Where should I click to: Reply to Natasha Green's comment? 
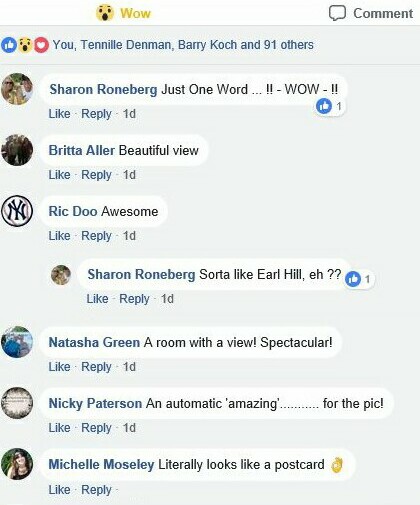point(96,367)
